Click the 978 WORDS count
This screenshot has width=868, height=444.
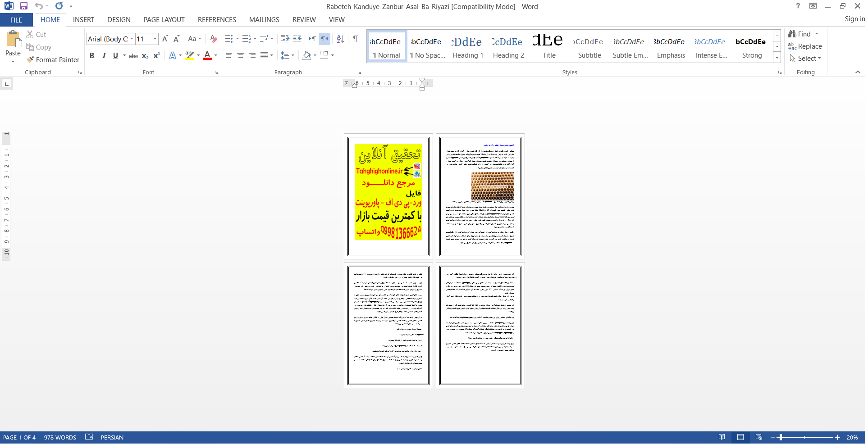point(60,438)
